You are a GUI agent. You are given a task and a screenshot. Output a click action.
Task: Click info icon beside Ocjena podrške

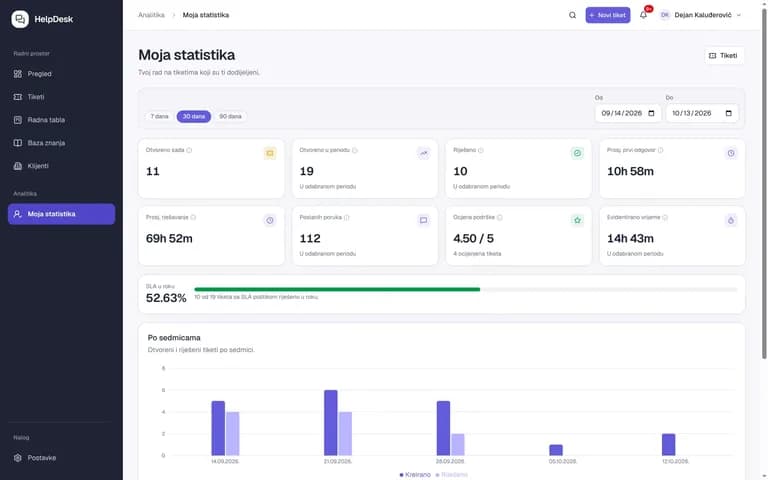[500, 217]
